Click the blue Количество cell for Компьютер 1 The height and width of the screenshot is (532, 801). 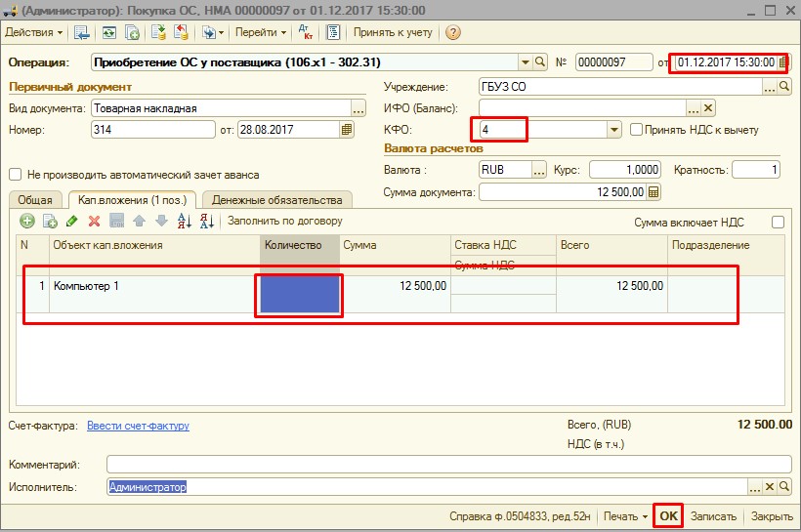pos(299,294)
